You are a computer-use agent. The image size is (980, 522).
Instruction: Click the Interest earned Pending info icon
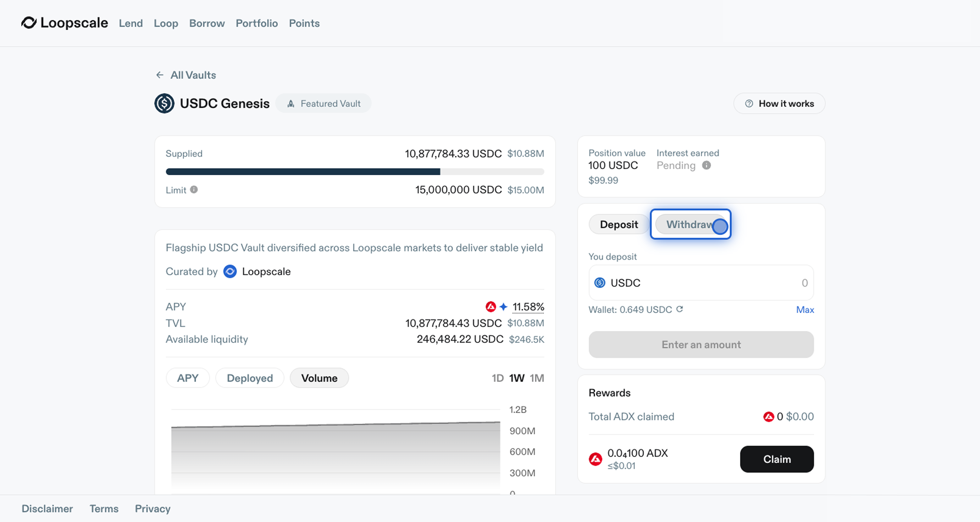(x=707, y=165)
